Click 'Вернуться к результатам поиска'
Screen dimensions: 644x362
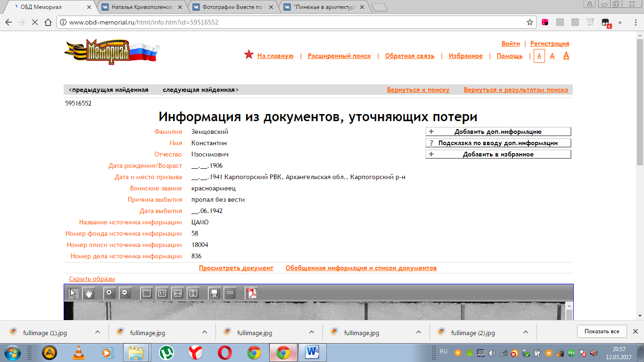[516, 90]
